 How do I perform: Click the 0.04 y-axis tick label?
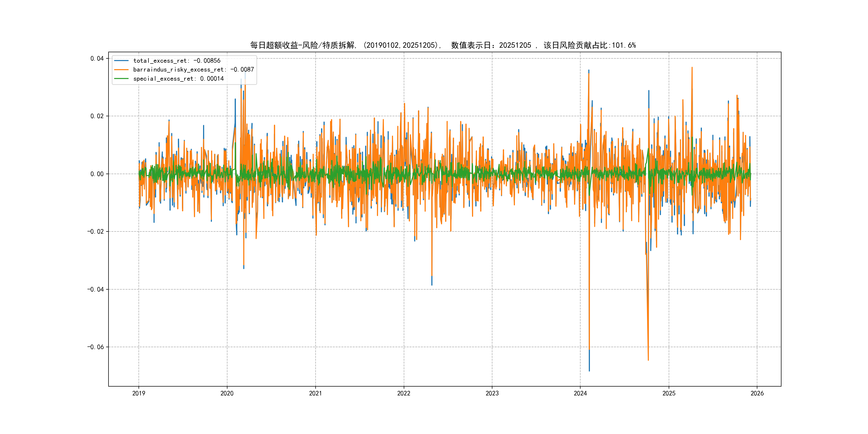click(97, 59)
